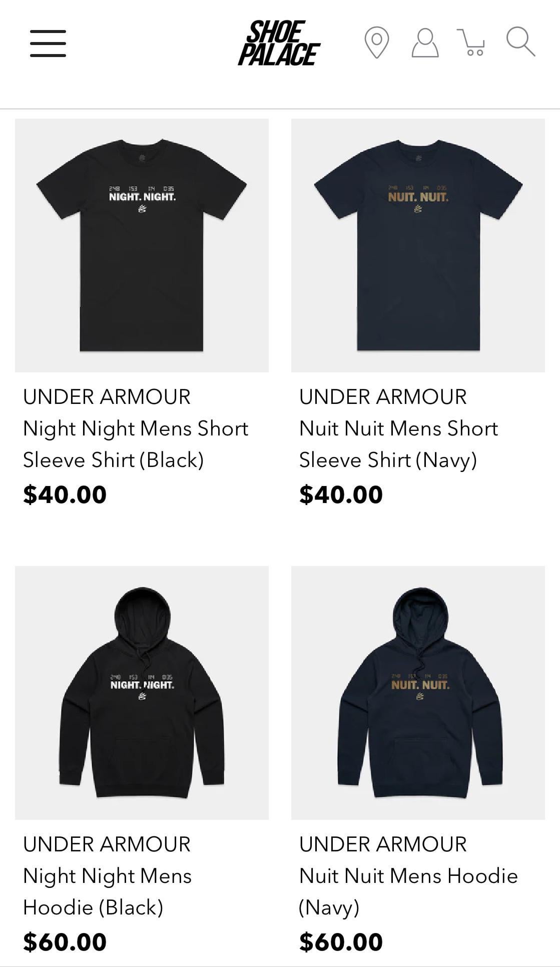Open the search magnifier icon
This screenshot has height=967, width=560.
tap(520, 42)
